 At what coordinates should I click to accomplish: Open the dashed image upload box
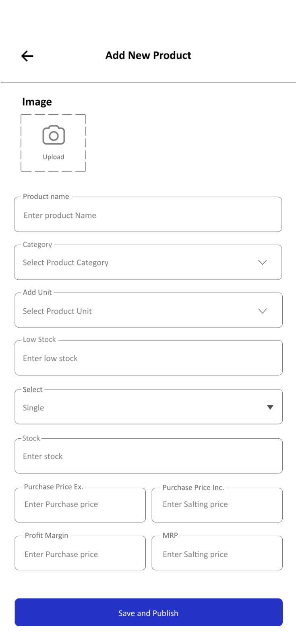[54, 143]
